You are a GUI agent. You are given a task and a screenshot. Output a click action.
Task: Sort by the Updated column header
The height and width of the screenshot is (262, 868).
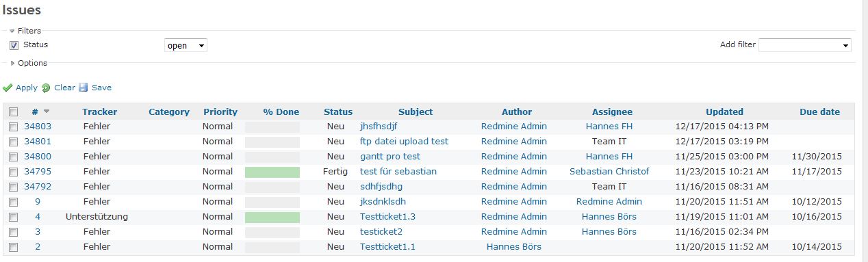click(724, 112)
